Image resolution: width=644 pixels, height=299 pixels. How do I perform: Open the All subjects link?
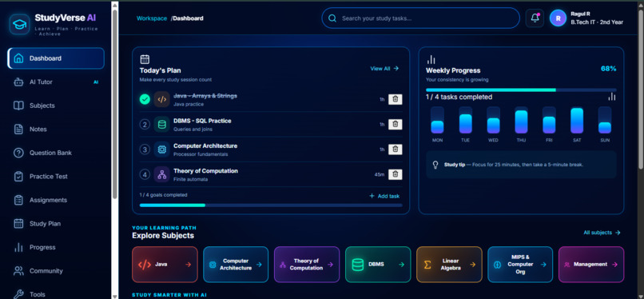coord(602,233)
